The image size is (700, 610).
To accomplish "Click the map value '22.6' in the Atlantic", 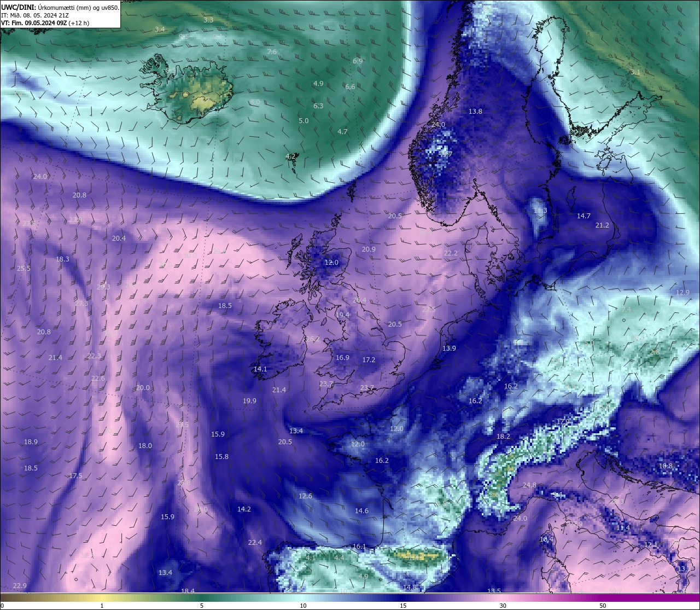I will coord(98,379).
